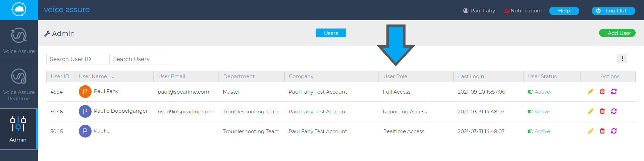Viewport: 644px width, 161px height.
Task: Open the Voice Assure Realtime sidebar section
Action: 19,85
